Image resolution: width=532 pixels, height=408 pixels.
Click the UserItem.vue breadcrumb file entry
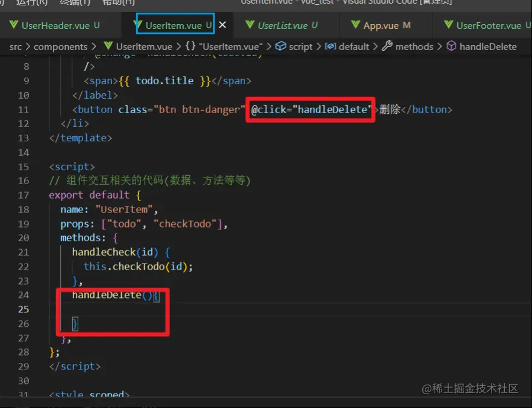(144, 46)
